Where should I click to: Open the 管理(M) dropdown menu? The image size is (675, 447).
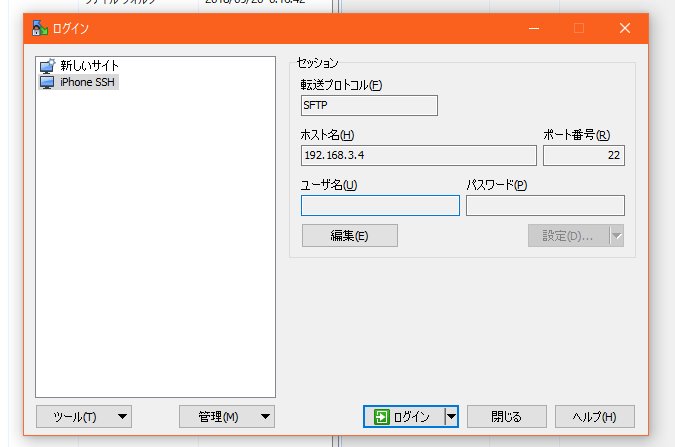click(x=227, y=416)
